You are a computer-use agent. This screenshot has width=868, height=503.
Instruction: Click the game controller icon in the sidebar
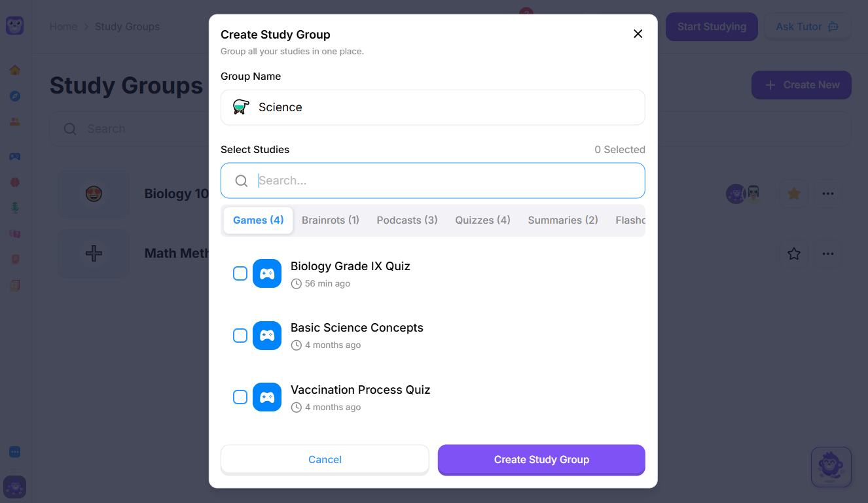pyautogui.click(x=14, y=156)
